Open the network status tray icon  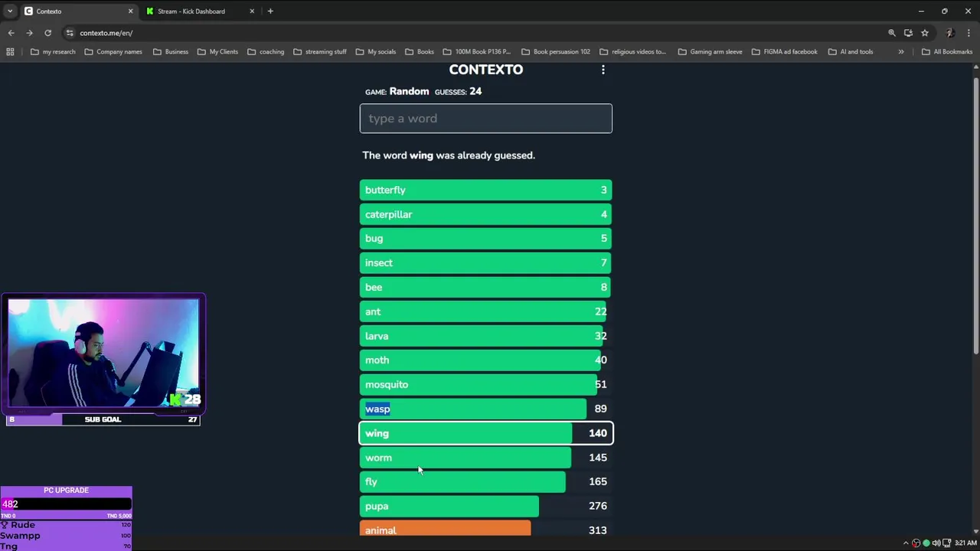point(946,543)
